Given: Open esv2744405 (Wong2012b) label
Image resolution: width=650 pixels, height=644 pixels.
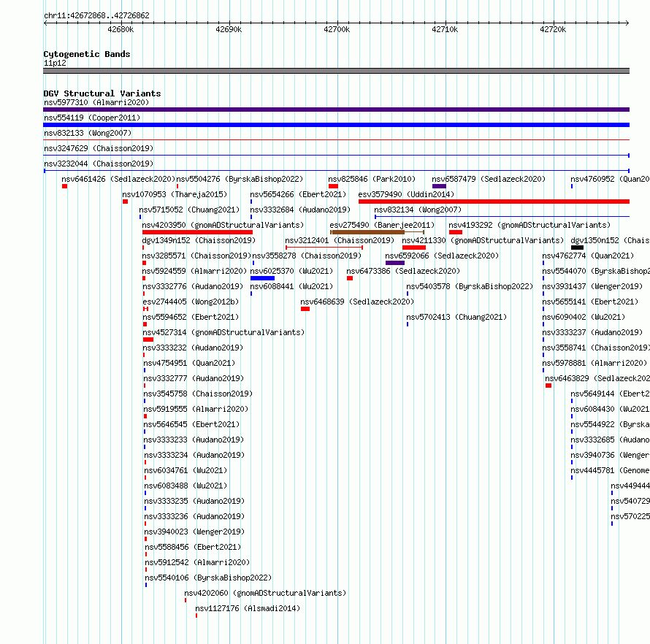Looking at the screenshot, I should [191, 302].
